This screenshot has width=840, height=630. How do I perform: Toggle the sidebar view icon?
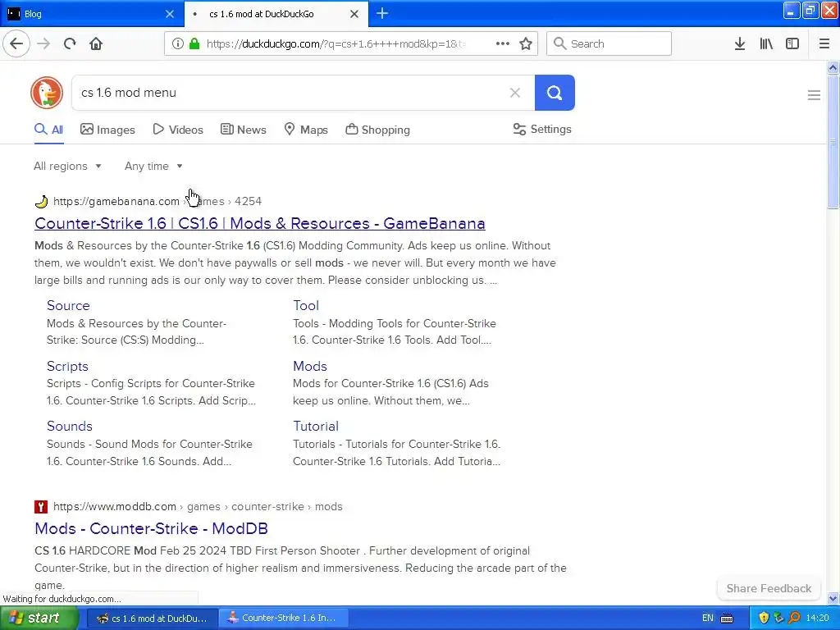(x=792, y=43)
